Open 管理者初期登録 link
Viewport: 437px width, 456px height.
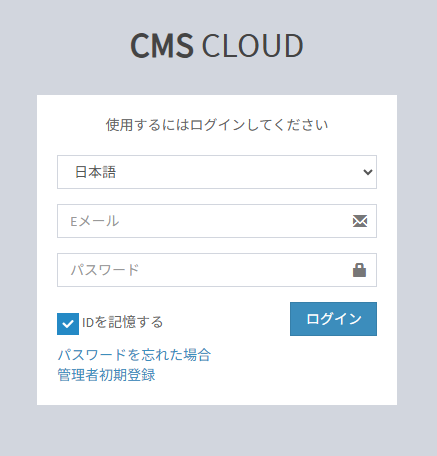[106, 375]
